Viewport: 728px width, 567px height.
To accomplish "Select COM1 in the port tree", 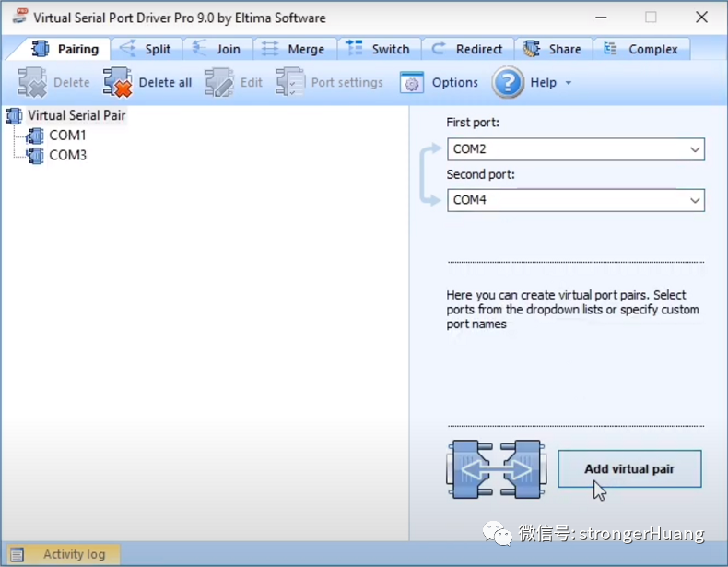I will coord(68,136).
